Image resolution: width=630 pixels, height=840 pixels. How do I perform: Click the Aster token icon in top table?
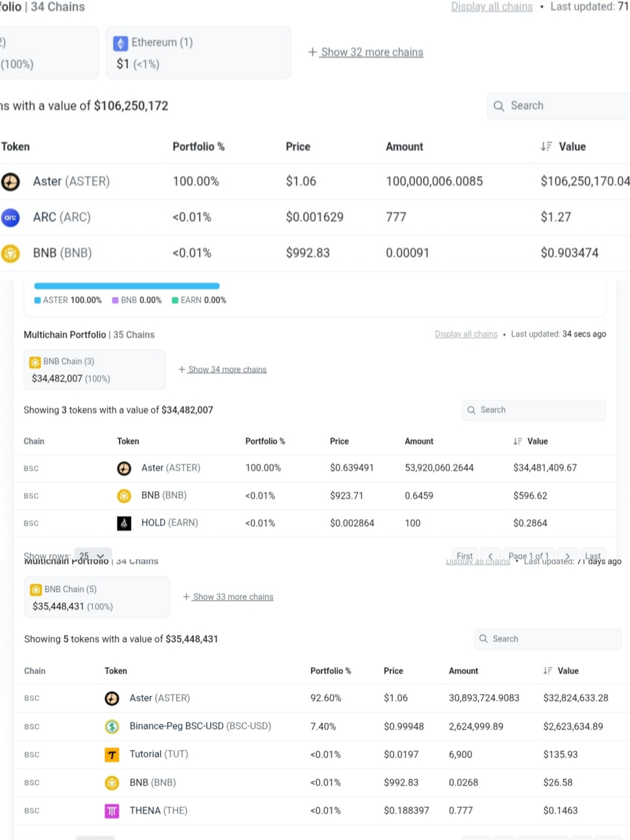tap(10, 181)
